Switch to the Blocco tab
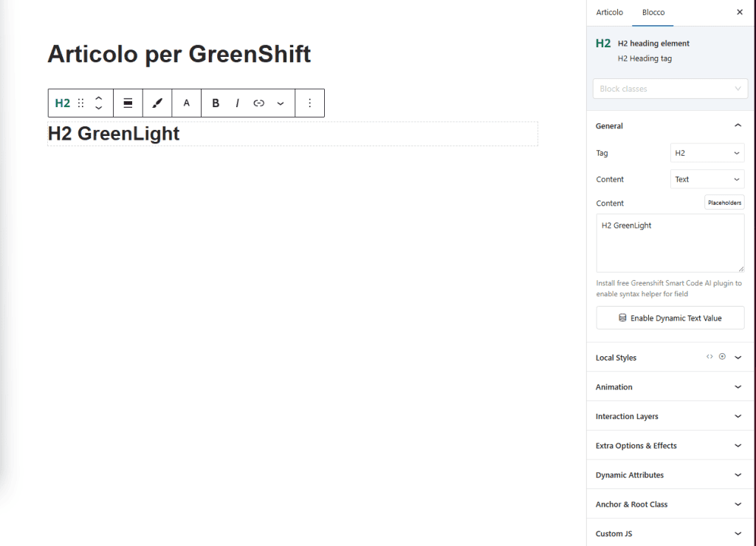This screenshot has width=756, height=546. coord(653,13)
